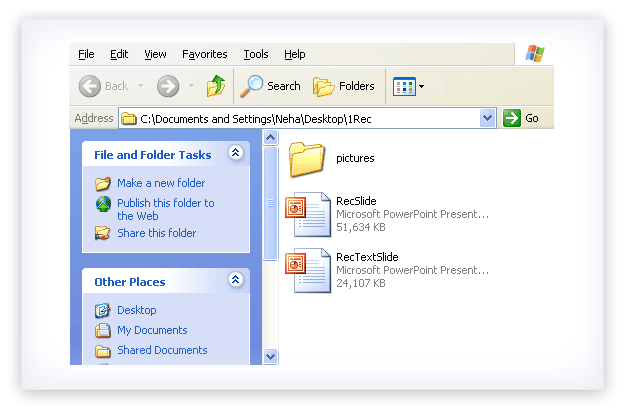The height and width of the screenshot is (409, 624).
Task: Open the Desktop link in Other Places
Action: (x=136, y=310)
